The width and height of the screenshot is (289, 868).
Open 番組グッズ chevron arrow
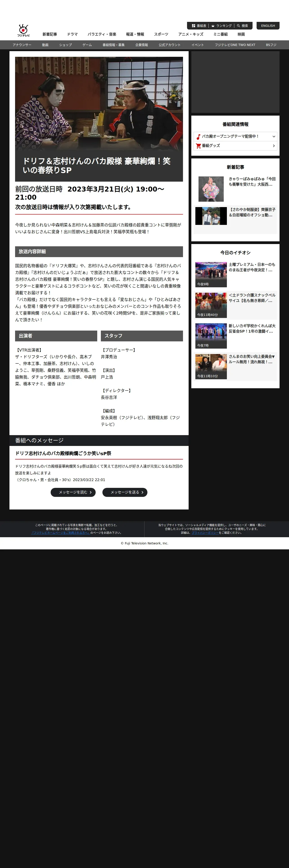pos(273,146)
